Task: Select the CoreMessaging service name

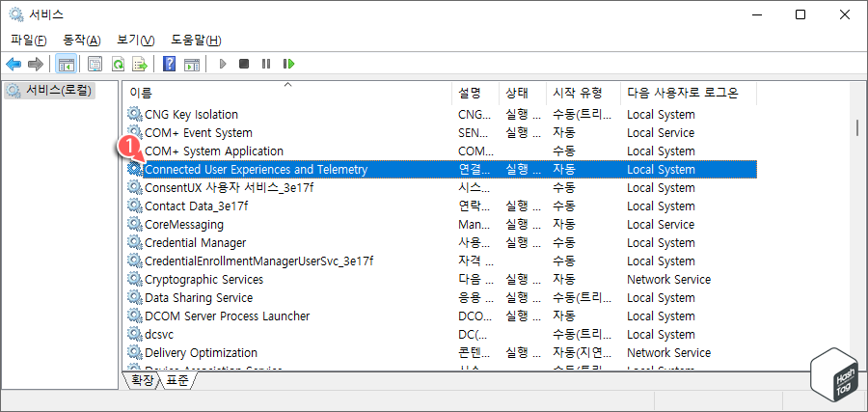Action: click(x=184, y=224)
